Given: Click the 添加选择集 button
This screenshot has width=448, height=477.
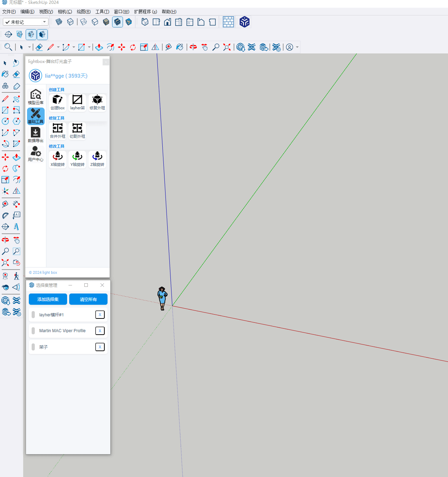Looking at the screenshot, I should 48,299.
